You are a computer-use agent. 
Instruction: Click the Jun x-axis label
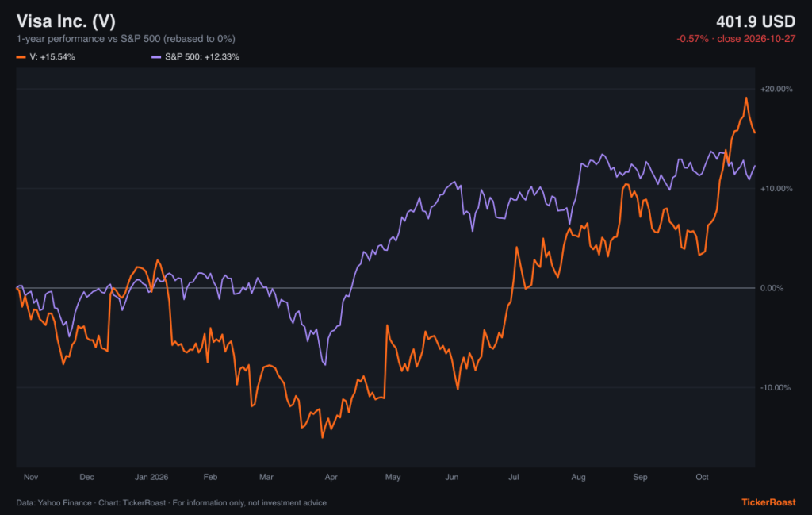click(x=451, y=477)
